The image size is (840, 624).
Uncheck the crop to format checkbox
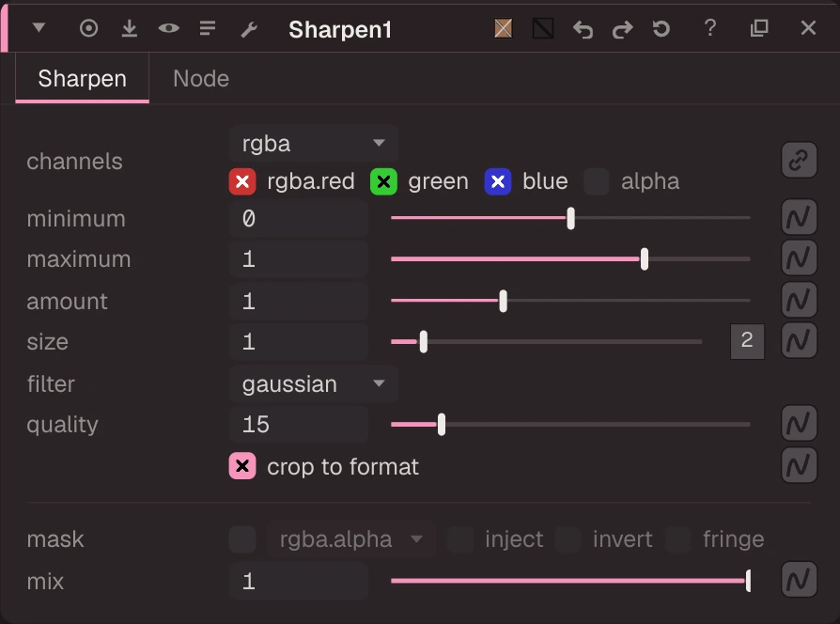coord(242,466)
